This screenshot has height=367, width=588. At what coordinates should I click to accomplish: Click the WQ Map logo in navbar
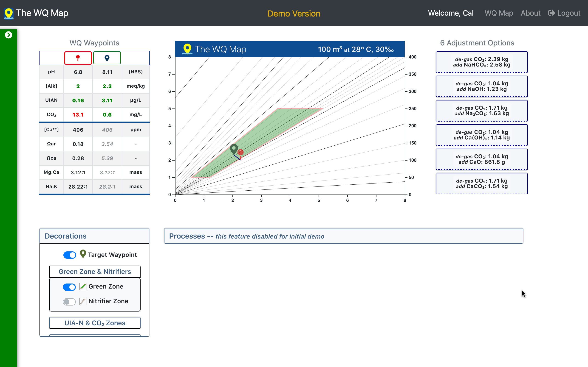coord(9,13)
